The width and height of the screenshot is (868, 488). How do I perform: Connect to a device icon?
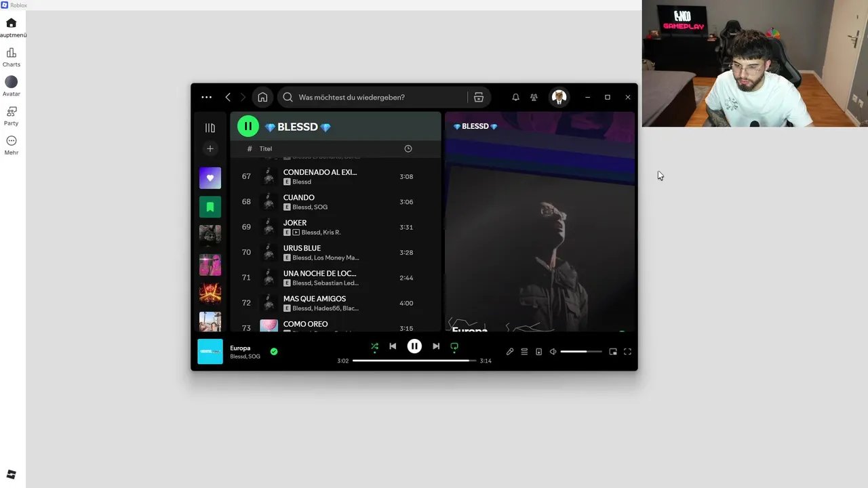(x=538, y=352)
